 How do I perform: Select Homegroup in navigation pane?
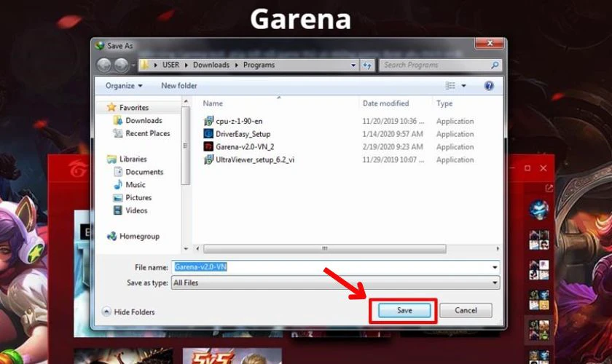coord(139,237)
